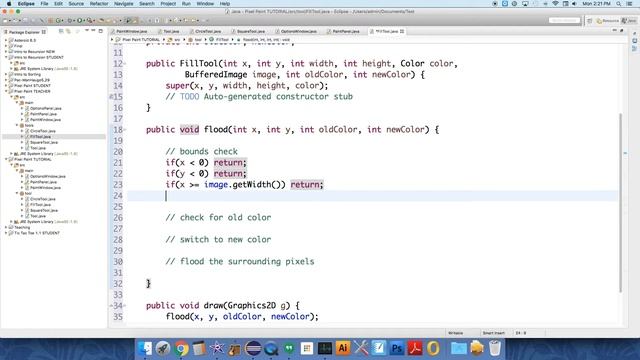Viewport: 640px width, 360px height.
Task: Expand the Intro to Sorting project
Action: 6,75
